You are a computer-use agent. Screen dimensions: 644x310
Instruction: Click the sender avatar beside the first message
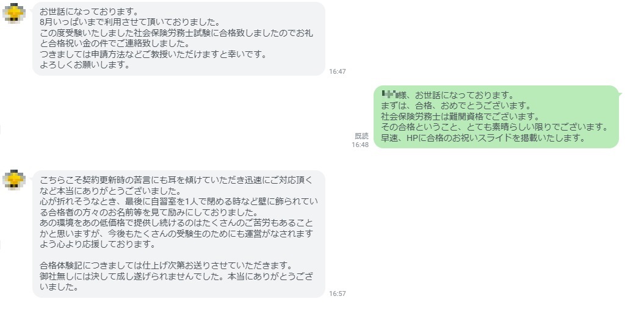pos(13,12)
